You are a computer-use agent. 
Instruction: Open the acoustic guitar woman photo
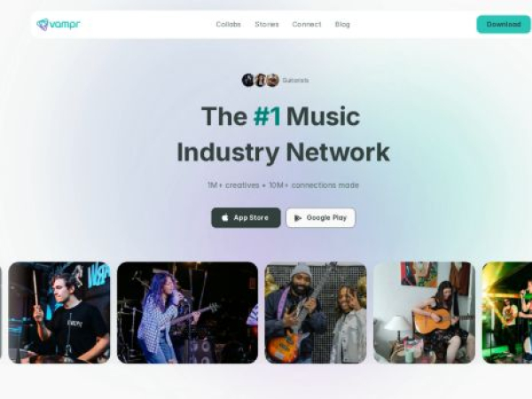point(424,312)
